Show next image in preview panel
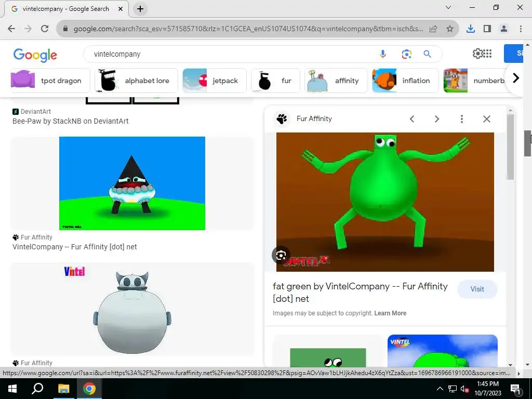The image size is (532, 399). click(437, 119)
